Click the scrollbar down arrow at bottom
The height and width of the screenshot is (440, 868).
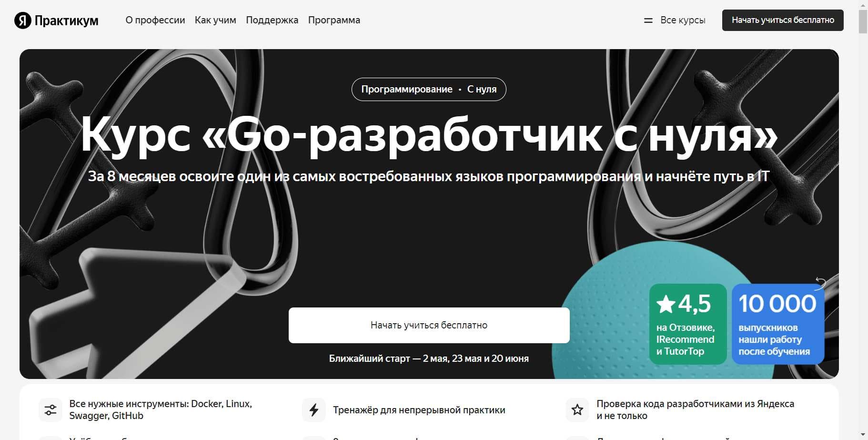(x=863, y=435)
